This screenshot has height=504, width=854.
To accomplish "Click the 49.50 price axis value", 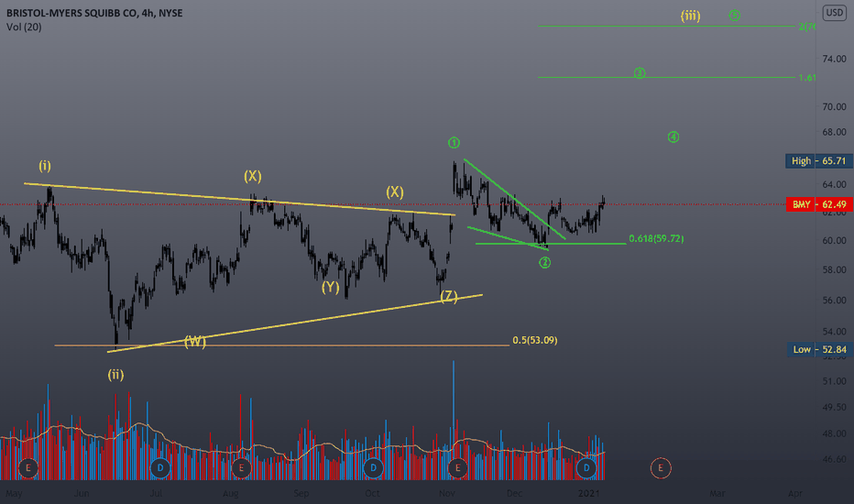I will (834, 407).
